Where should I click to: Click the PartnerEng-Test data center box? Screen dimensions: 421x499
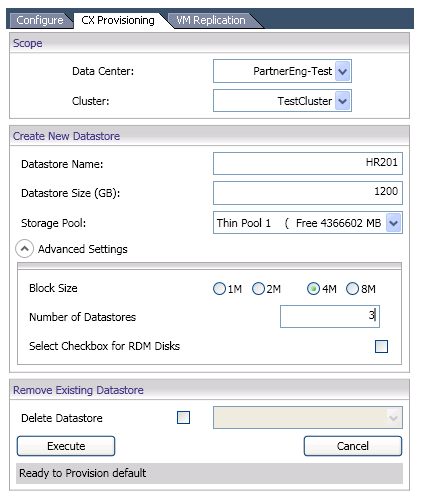click(282, 71)
